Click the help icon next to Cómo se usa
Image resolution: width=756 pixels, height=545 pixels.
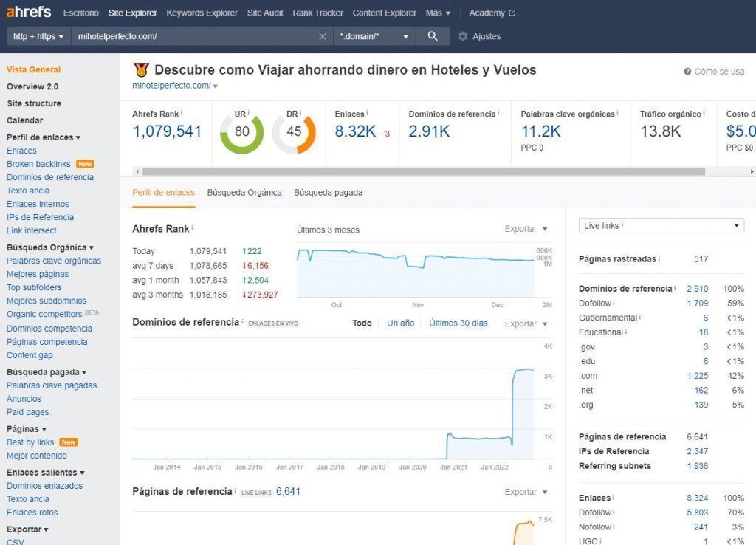[687, 72]
